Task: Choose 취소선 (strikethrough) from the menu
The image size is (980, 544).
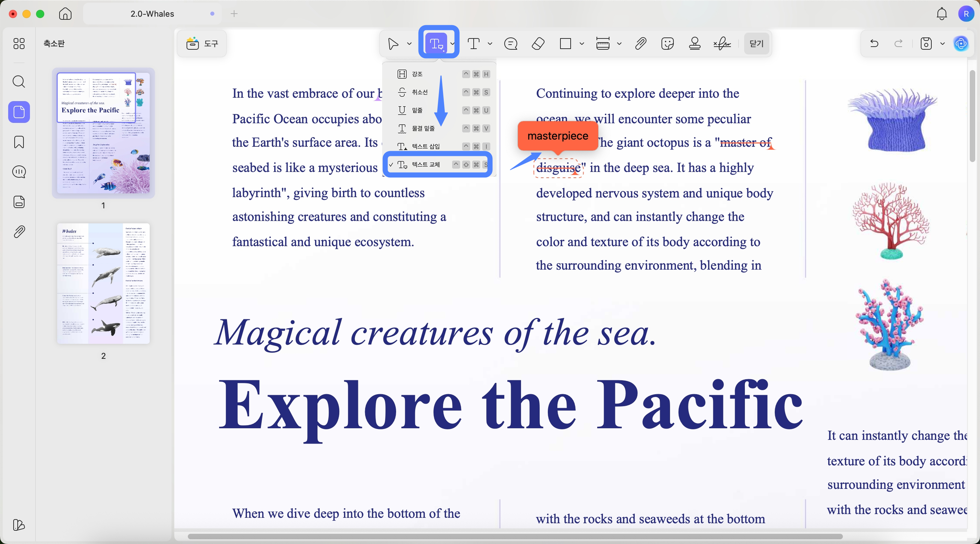Action: click(x=439, y=92)
